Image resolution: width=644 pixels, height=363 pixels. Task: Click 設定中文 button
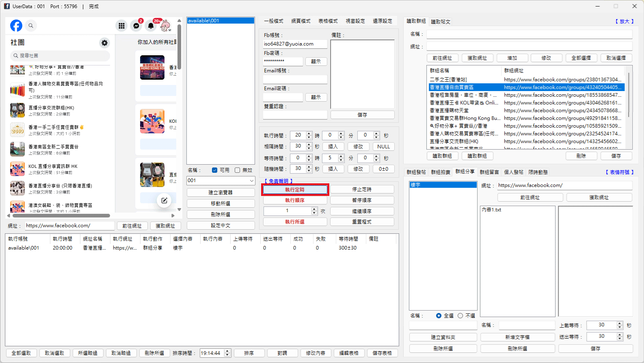[220, 226]
